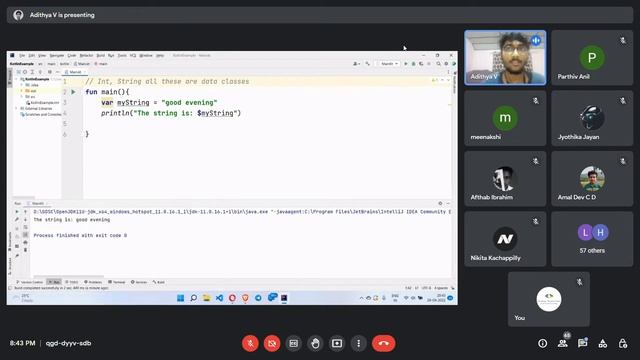
Task: Click the meeting code qgd-dyyv-sdb
Action: coord(68,343)
